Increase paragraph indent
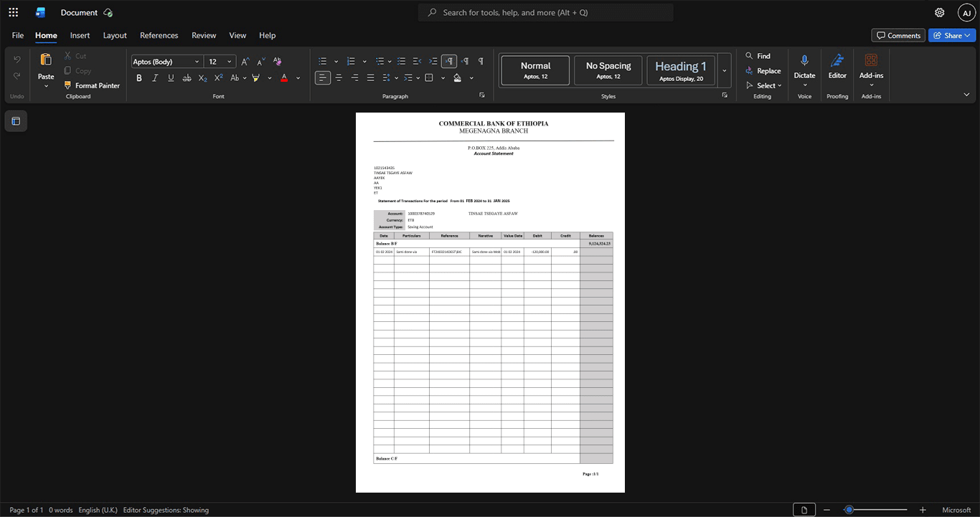The image size is (980, 517). (x=433, y=62)
